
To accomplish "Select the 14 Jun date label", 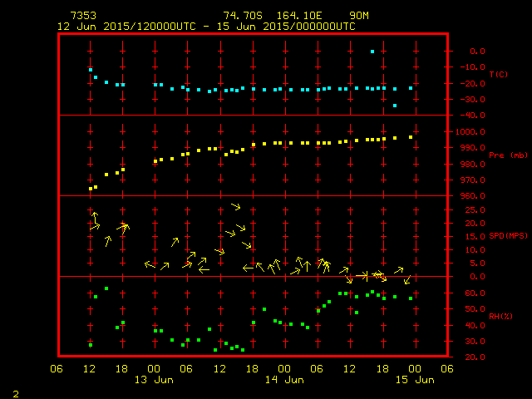I will point(283,380).
